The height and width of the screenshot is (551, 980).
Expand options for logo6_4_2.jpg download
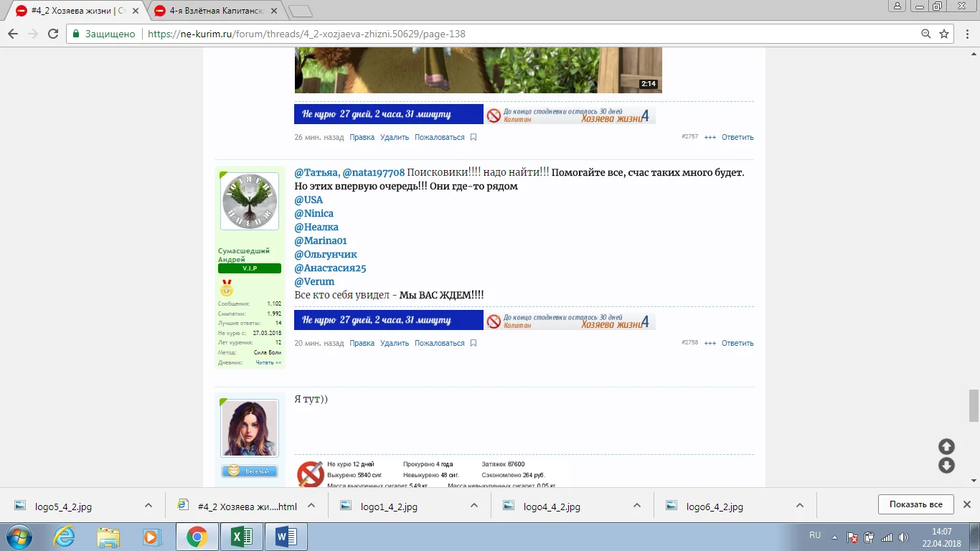800,505
